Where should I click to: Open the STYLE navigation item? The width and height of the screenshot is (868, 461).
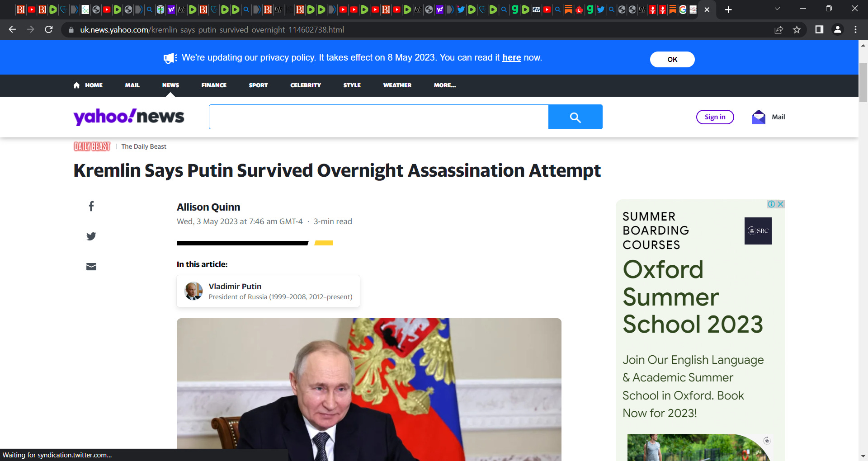click(x=352, y=85)
